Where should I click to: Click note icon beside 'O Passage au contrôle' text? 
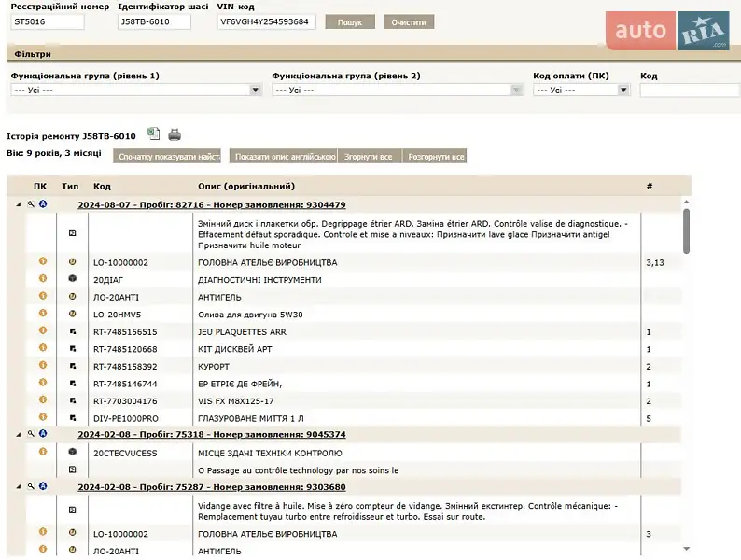click(72, 469)
